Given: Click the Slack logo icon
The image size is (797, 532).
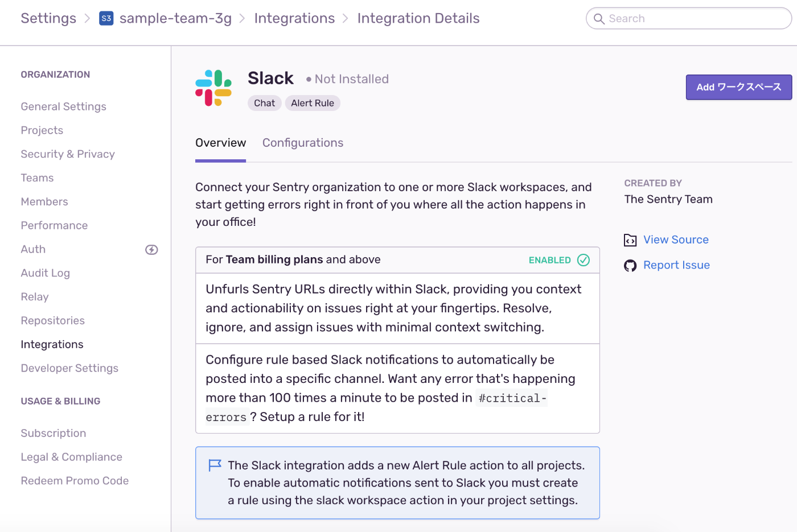Looking at the screenshot, I should pyautogui.click(x=213, y=88).
